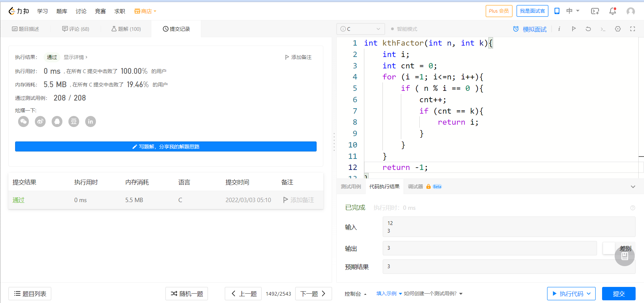Enter fullscreen editor mode
The image size is (644, 303).
[x=632, y=29]
